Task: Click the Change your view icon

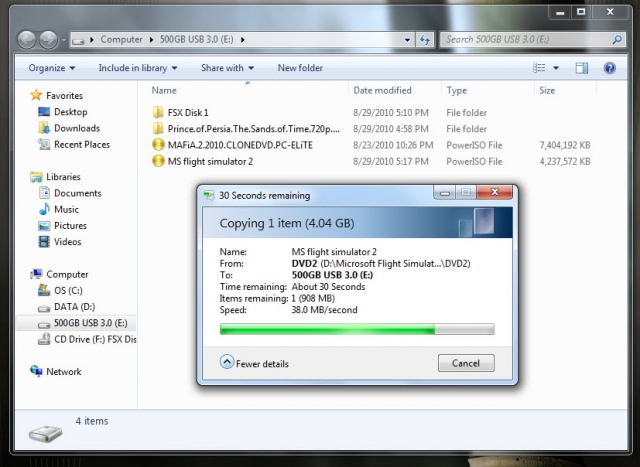Action: click(539, 68)
